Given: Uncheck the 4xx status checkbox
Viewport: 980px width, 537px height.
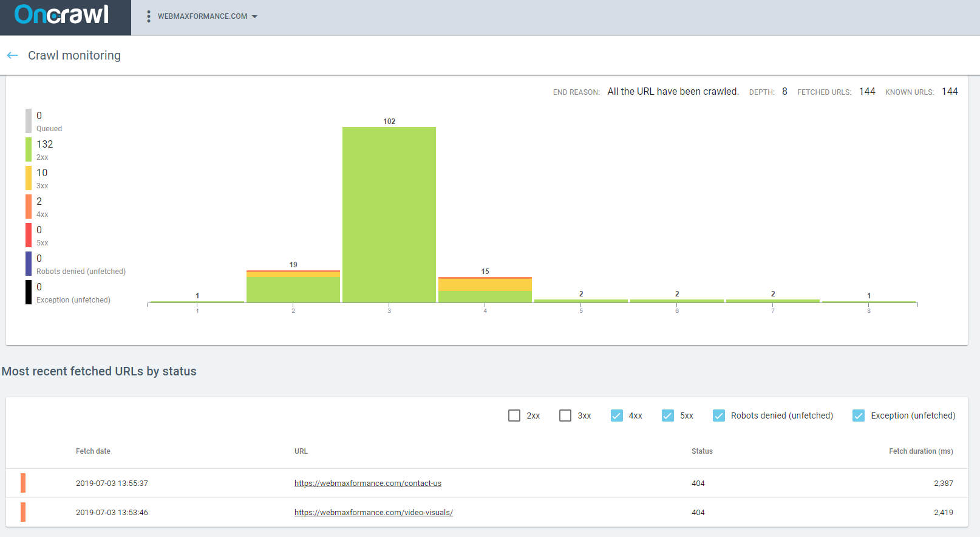Looking at the screenshot, I should pos(616,416).
